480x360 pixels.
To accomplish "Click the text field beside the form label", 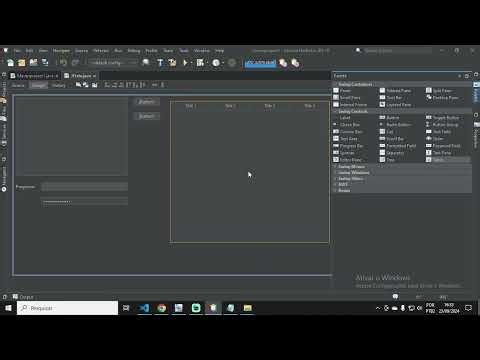I will click(x=84, y=187).
